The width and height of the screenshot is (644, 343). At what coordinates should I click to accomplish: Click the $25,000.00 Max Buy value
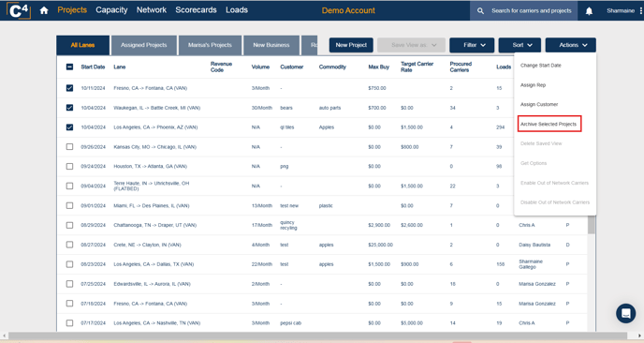pos(380,245)
